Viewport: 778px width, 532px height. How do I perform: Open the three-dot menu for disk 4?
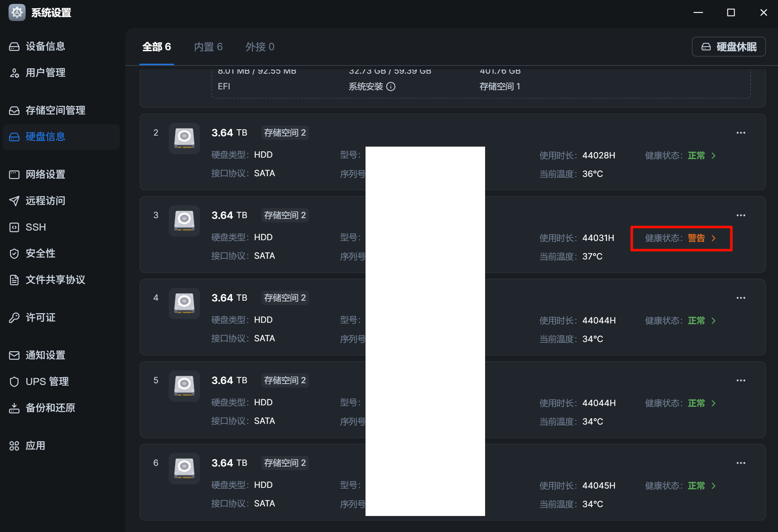(x=741, y=298)
